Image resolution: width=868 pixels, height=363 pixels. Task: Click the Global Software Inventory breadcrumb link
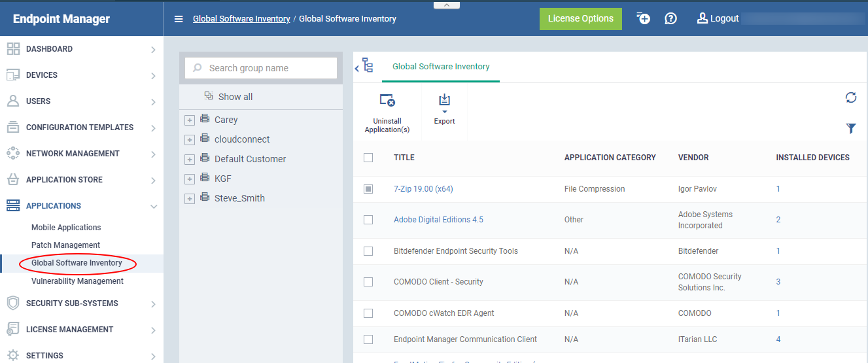[x=241, y=19]
